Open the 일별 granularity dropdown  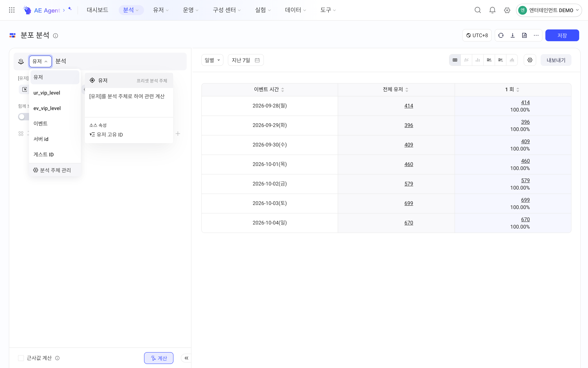[212, 60]
